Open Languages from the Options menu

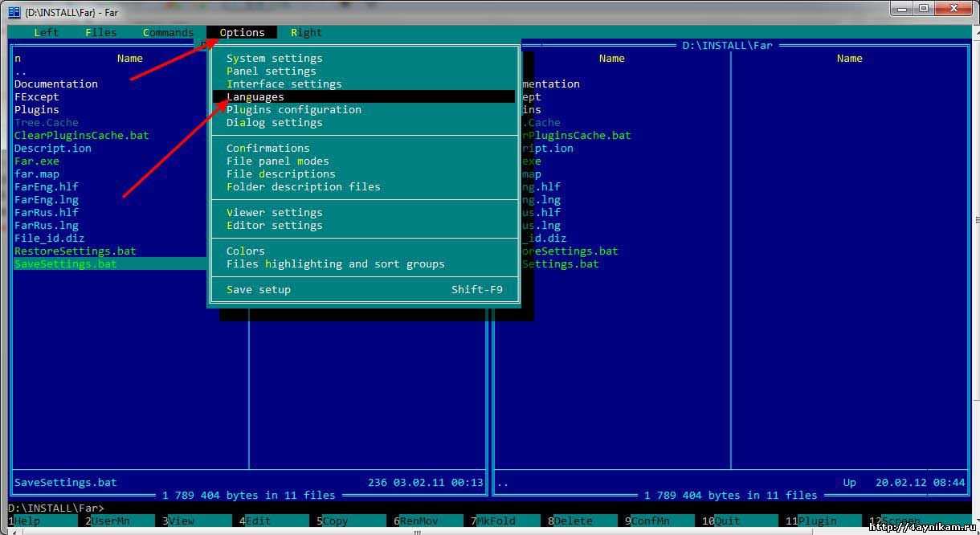point(255,97)
